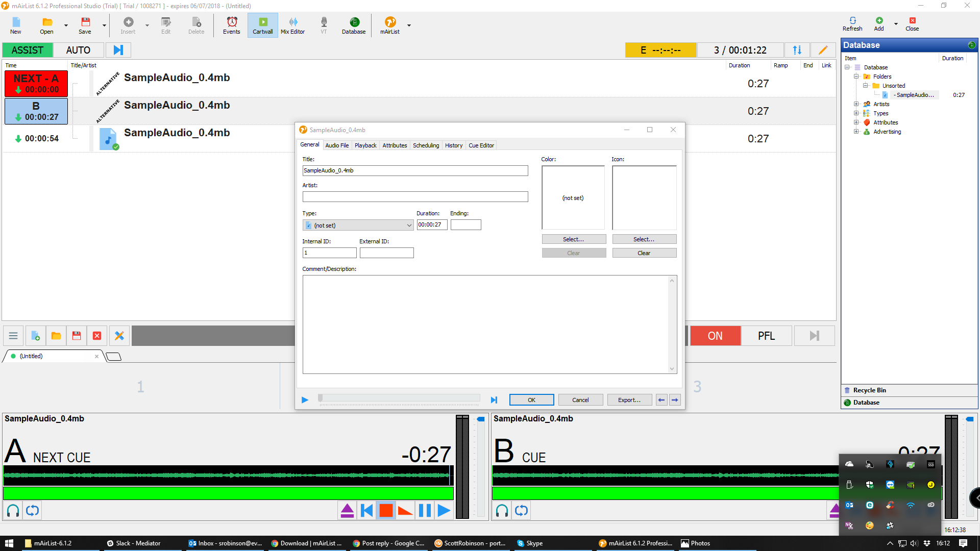Switch to AUTO mode
980x551 pixels.
(x=78, y=50)
